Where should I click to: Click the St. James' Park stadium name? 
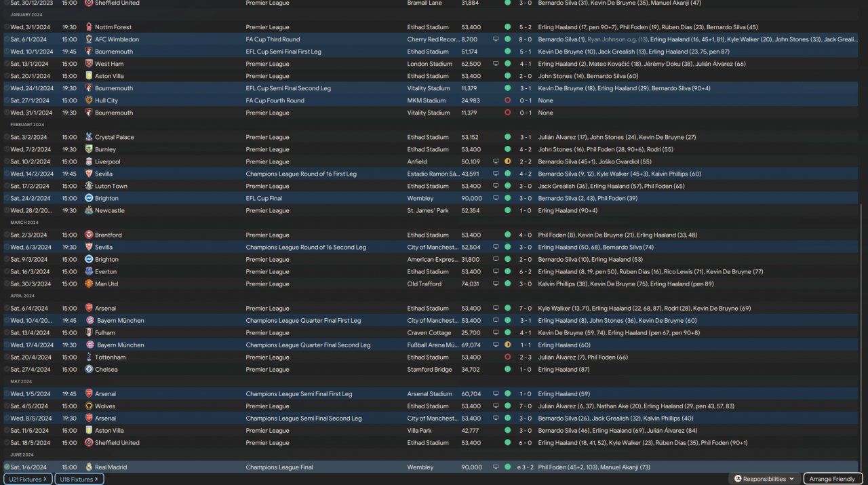click(428, 210)
